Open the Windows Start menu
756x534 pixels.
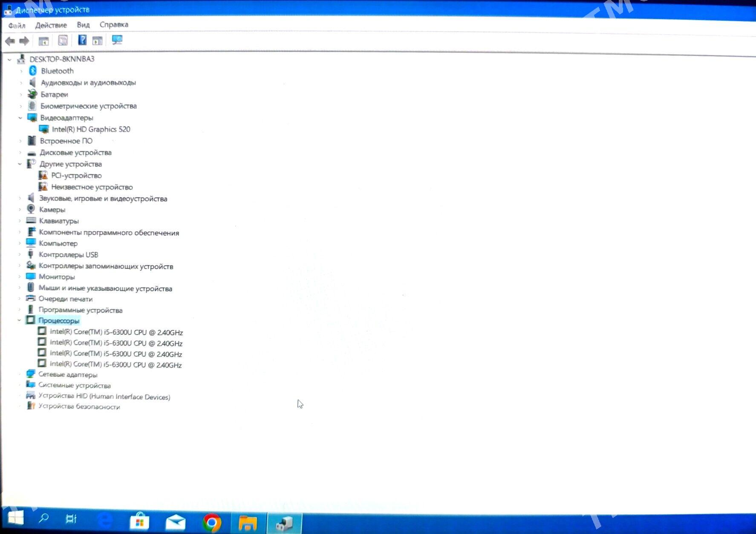16,518
